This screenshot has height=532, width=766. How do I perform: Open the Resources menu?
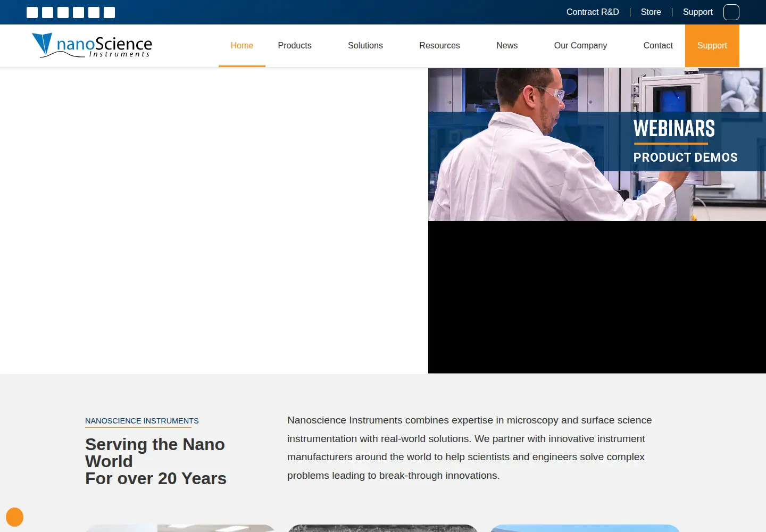[x=439, y=46]
